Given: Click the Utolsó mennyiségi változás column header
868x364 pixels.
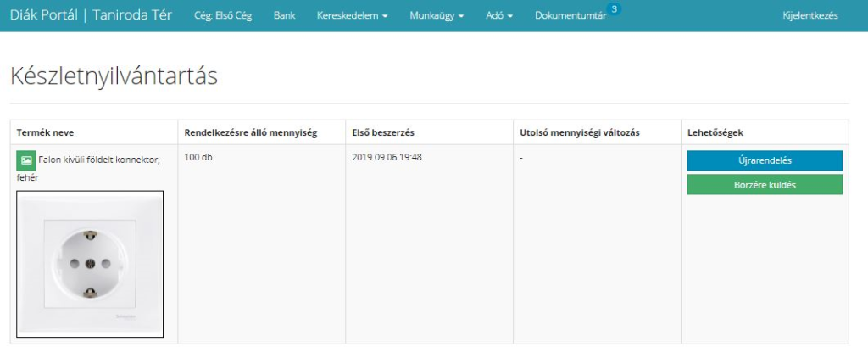Looking at the screenshot, I should (579, 132).
